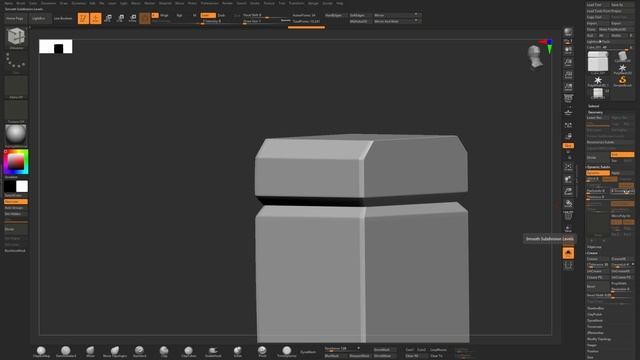Open the material sphere picker

(x=16, y=136)
